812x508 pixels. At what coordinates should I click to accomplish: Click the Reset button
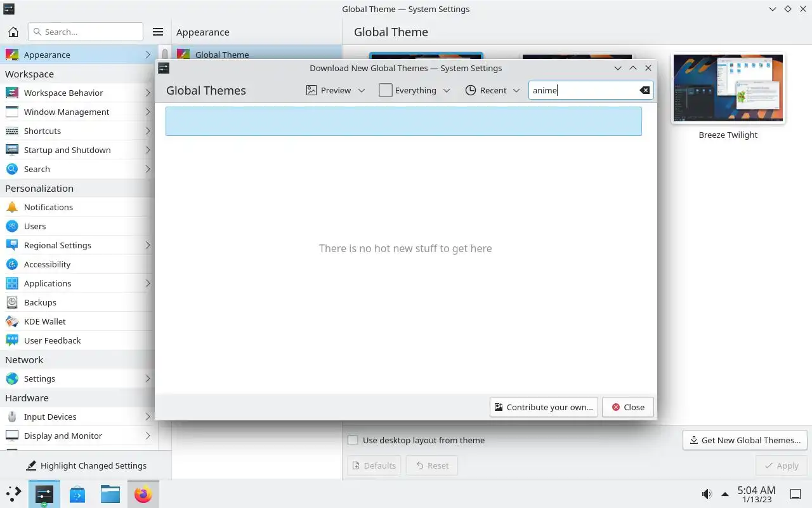[x=432, y=465]
